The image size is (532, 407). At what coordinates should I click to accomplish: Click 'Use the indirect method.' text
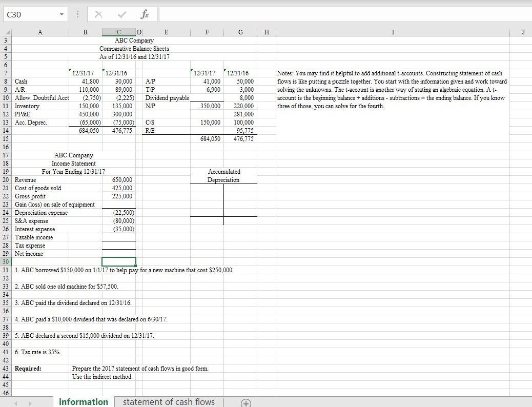tap(102, 377)
